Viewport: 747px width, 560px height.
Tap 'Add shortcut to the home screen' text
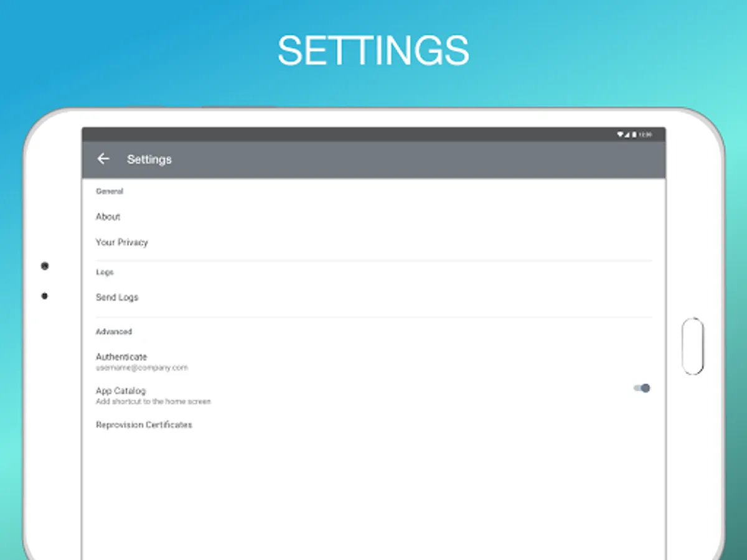coord(153,402)
